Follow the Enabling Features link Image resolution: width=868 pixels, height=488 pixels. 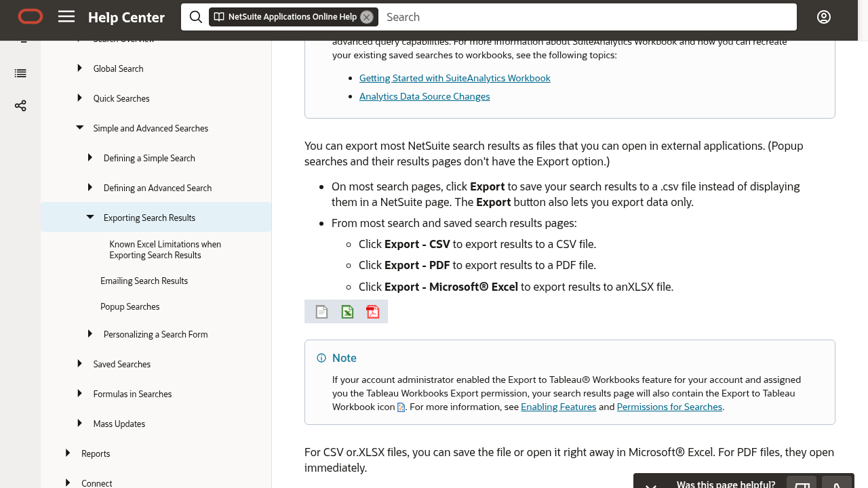click(x=559, y=407)
